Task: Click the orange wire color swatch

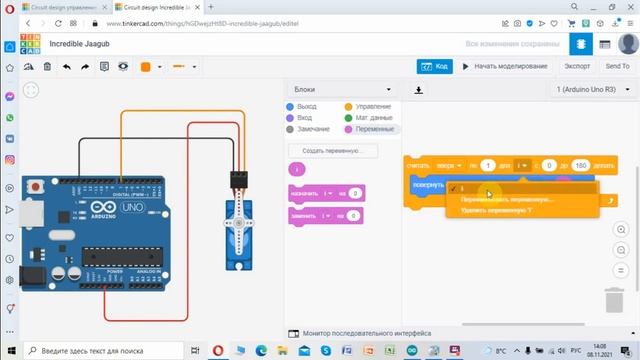Action: 145,67
